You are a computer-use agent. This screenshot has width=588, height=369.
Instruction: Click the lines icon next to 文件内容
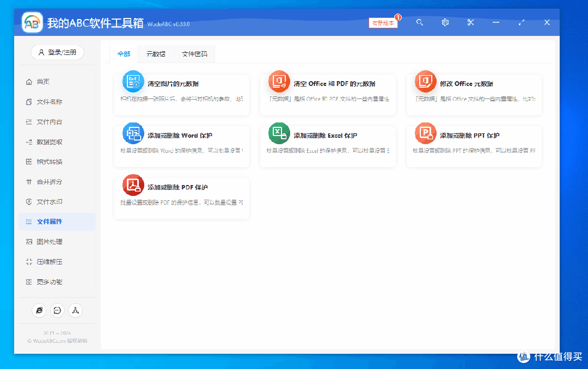pos(29,122)
